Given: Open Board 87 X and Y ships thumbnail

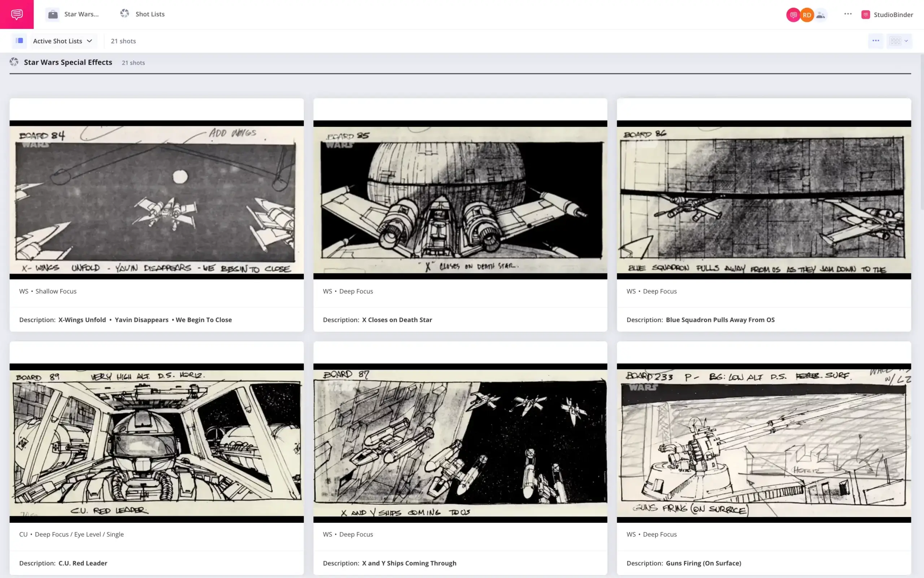Looking at the screenshot, I should 460,443.
